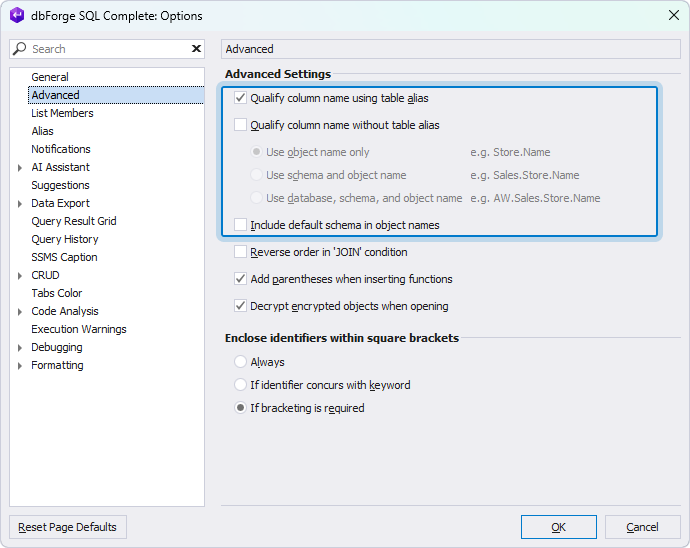690x548 pixels.
Task: Click the Reset Page Defaults button
Action: pyautogui.click(x=68, y=527)
